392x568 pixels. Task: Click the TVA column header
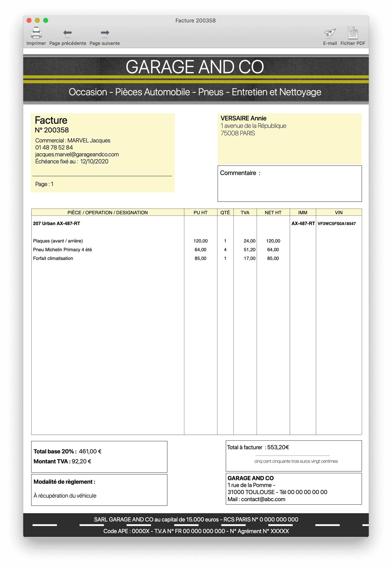(x=245, y=213)
